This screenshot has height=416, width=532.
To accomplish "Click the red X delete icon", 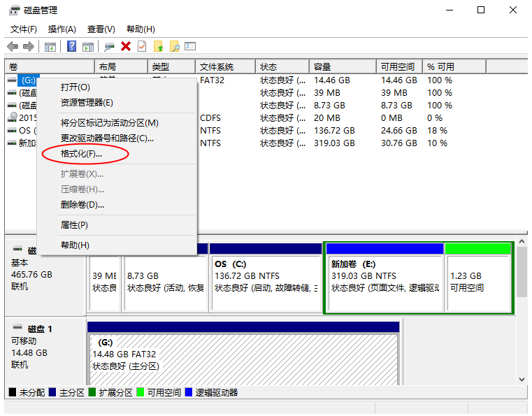I will tap(126, 47).
